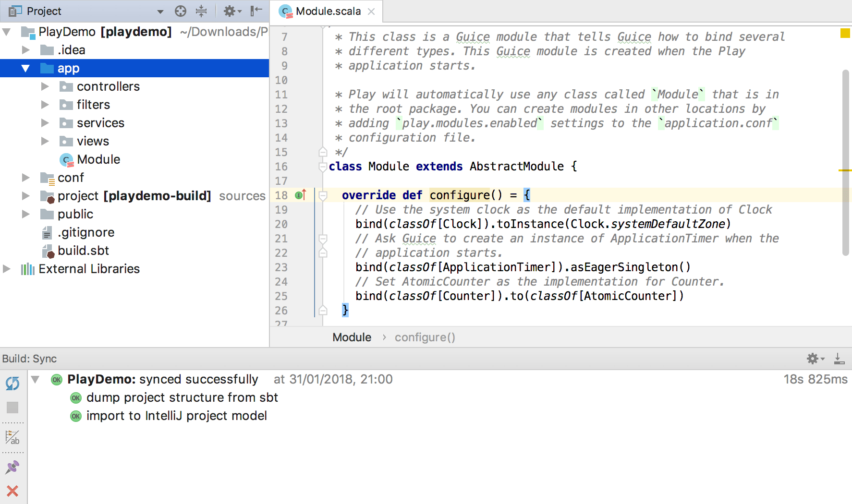Collapse the PlayDemo project root node
The image size is (852, 504).
pos(7,32)
